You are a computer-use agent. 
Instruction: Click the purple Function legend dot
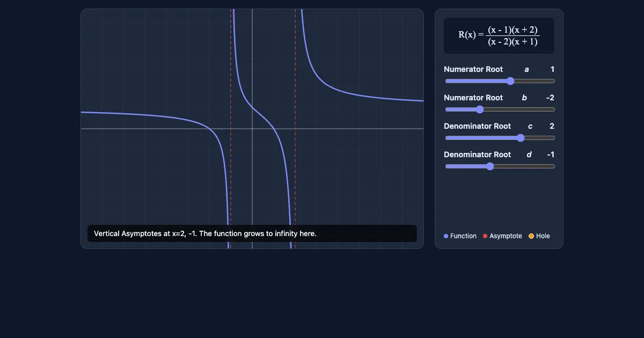click(x=446, y=236)
